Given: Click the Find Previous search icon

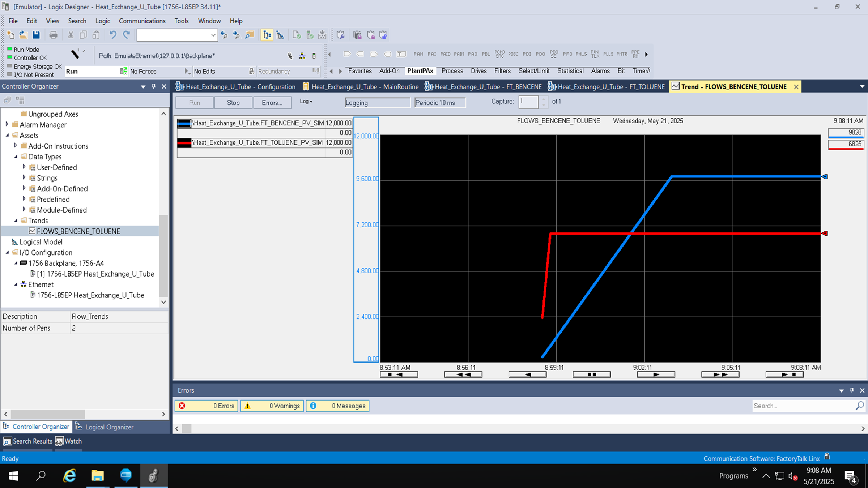Looking at the screenshot, I should [224, 35].
